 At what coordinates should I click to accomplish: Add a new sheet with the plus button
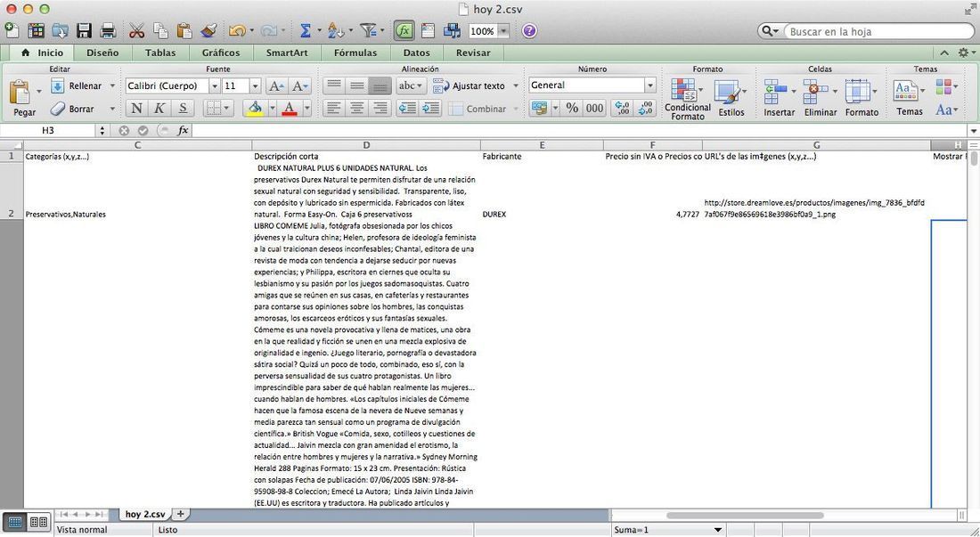[180, 514]
